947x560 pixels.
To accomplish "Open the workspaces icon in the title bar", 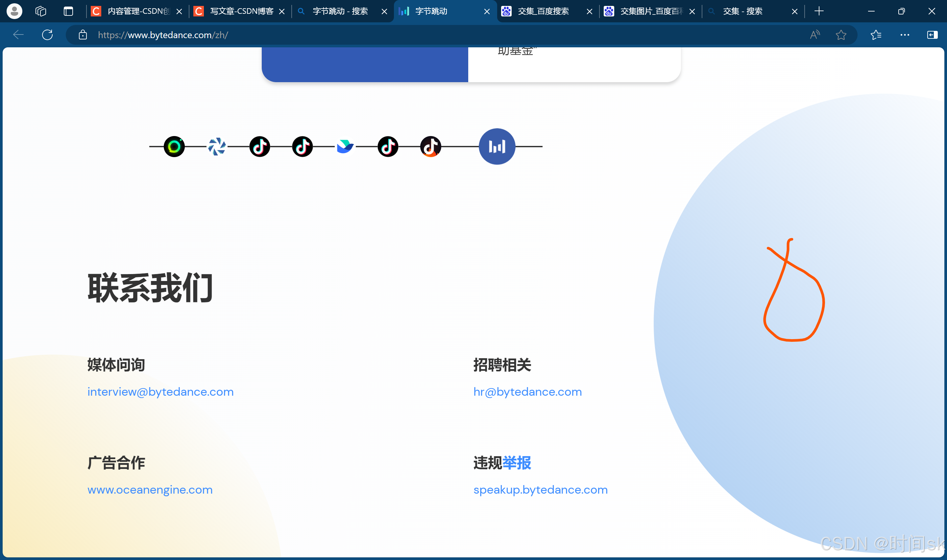I will click(x=41, y=11).
